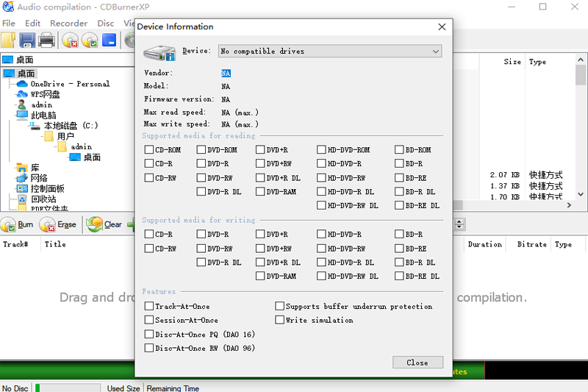The image size is (588, 392).
Task: Click the Track# column header
Action: [x=15, y=244]
